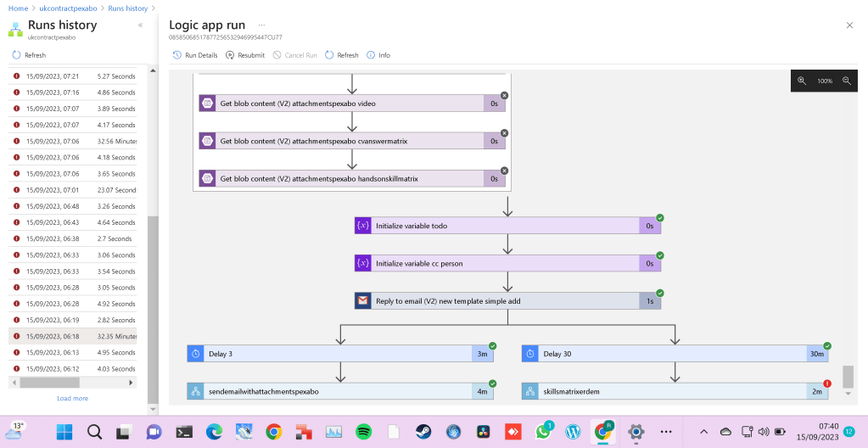This screenshot has width=868, height=448.
Task: Open Spotify from the taskbar
Action: pos(363,432)
